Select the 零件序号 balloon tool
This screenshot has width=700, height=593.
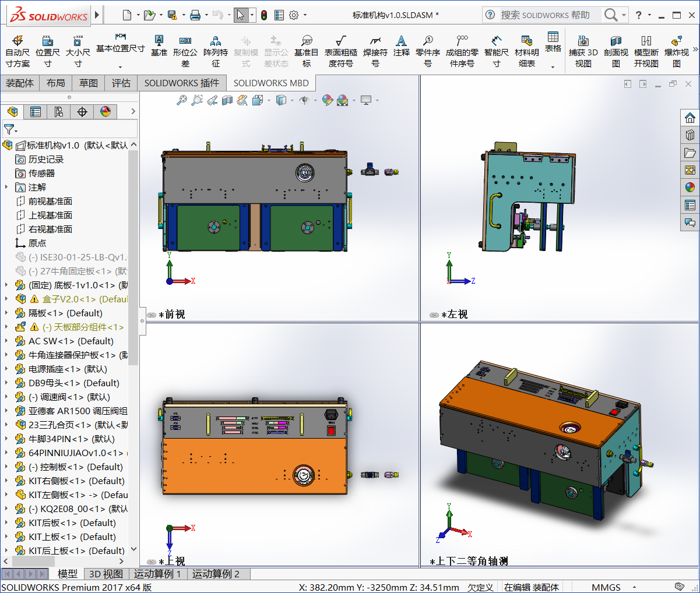428,51
